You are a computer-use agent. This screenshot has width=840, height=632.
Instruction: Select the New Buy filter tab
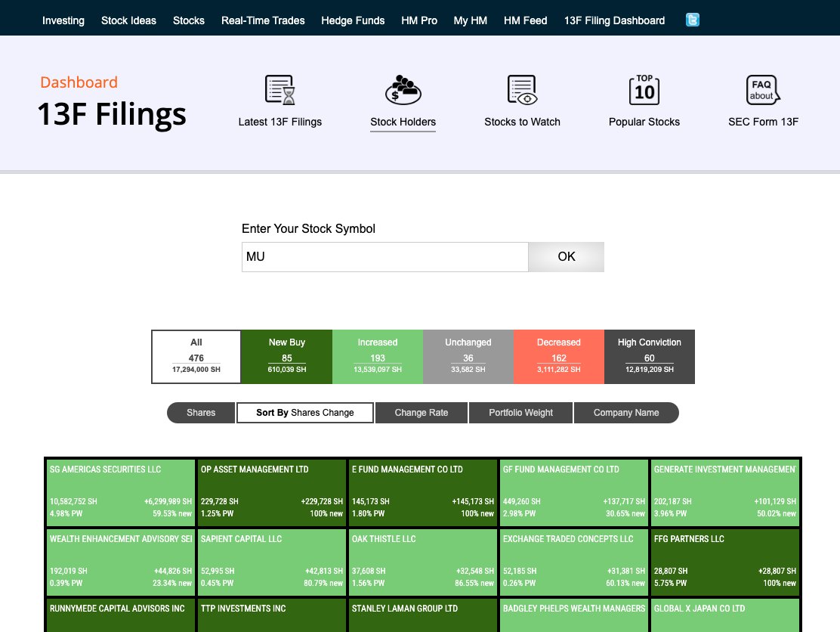pos(286,357)
